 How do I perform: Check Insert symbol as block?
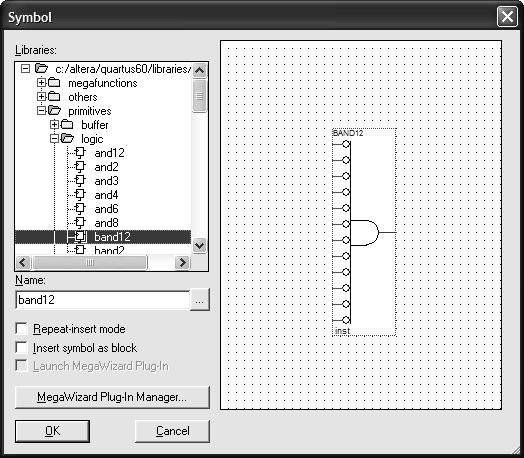tap(21, 347)
